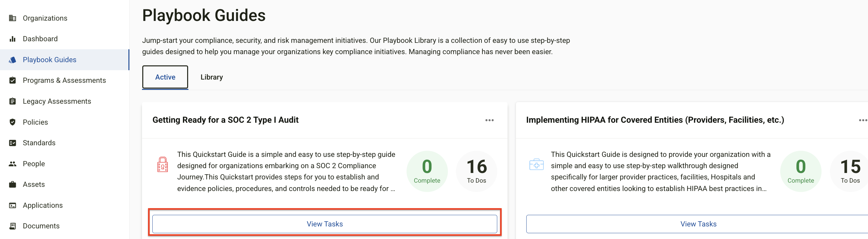
Task: Click the People group icon
Action: pyautogui.click(x=13, y=164)
